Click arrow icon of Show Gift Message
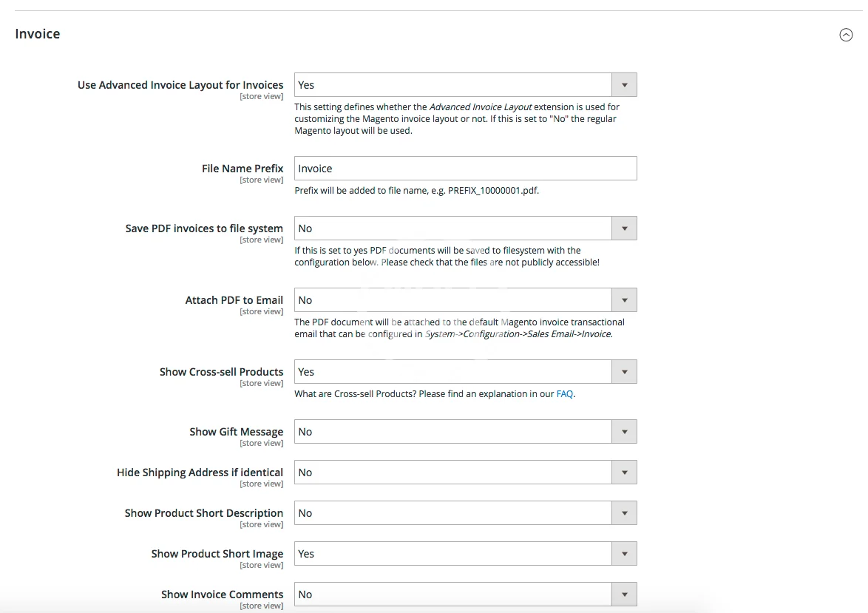This screenshot has height=613, width=868. coord(624,432)
